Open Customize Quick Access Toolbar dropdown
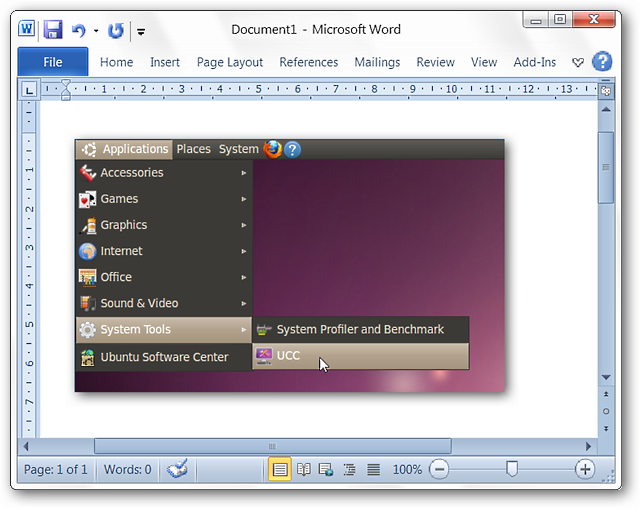640x508 pixels. click(141, 31)
